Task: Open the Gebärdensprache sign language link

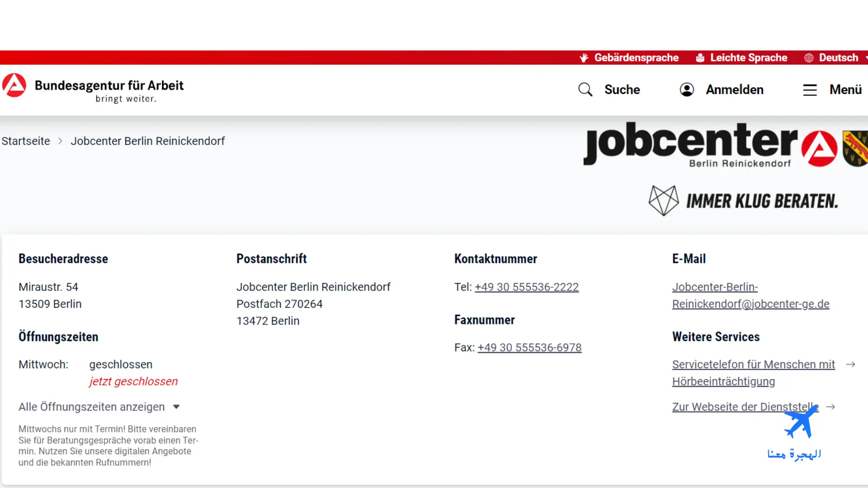Action: click(636, 57)
